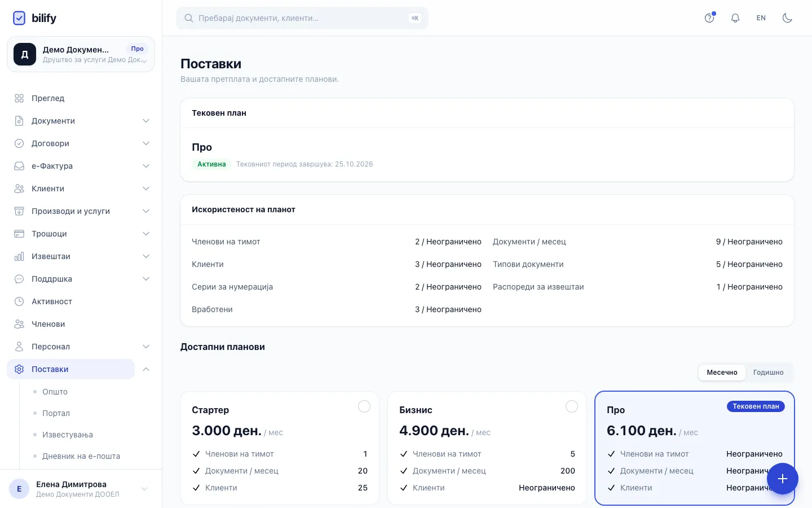
Task: Click the Вработени usage row label
Action: point(212,309)
